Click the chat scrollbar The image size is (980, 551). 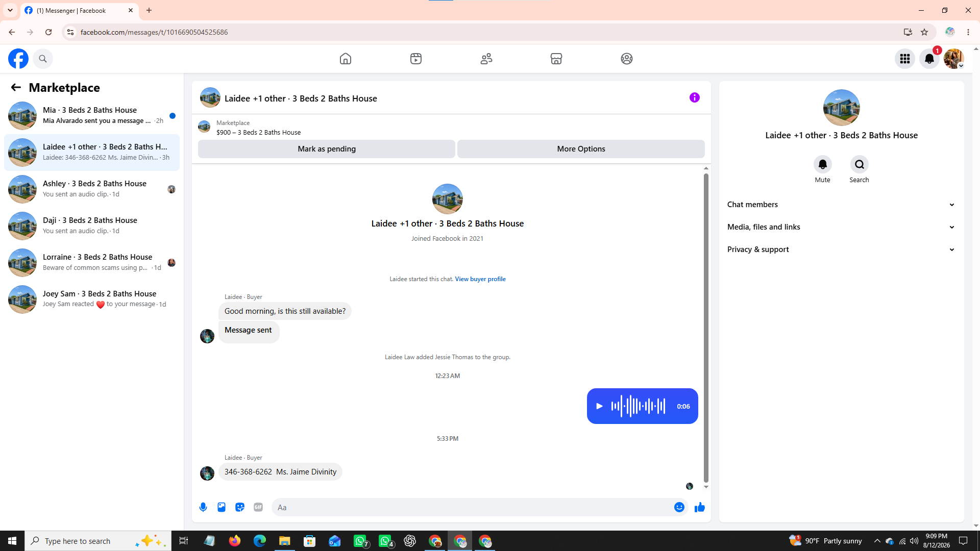(x=706, y=328)
